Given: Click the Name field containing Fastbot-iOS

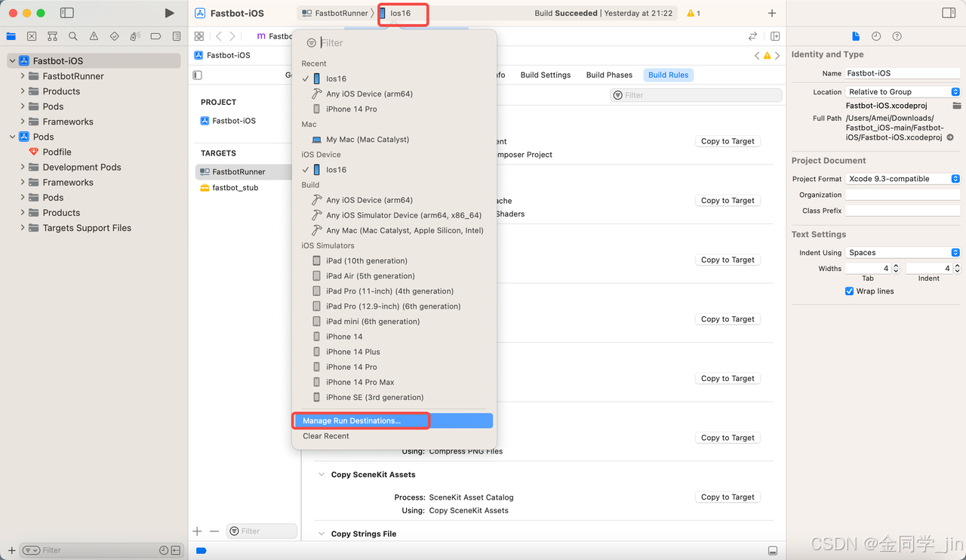Looking at the screenshot, I should pyautogui.click(x=903, y=73).
